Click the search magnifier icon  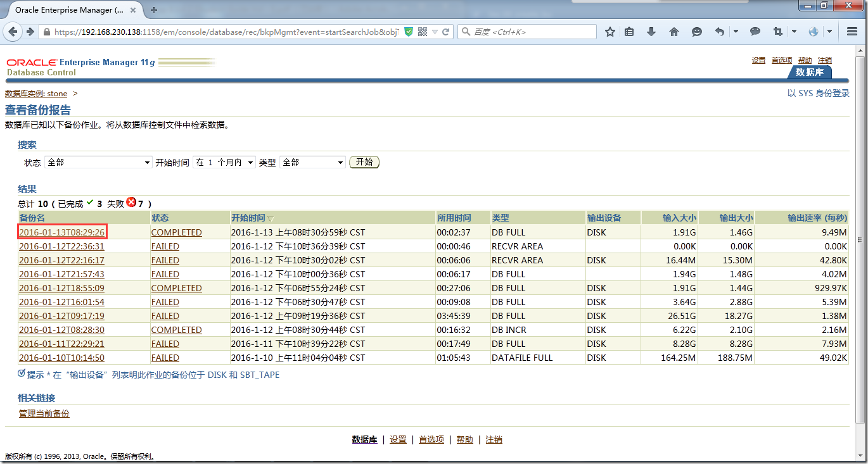click(x=466, y=32)
